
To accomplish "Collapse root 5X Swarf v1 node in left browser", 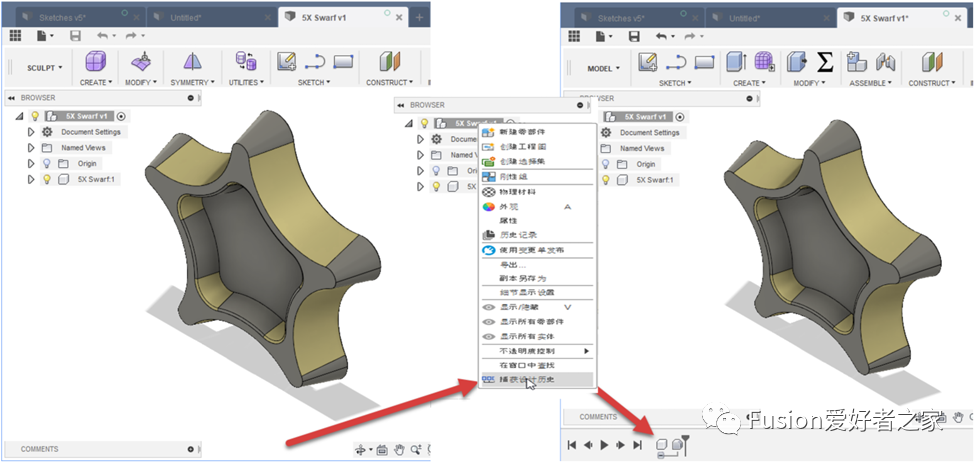I will point(19,116).
